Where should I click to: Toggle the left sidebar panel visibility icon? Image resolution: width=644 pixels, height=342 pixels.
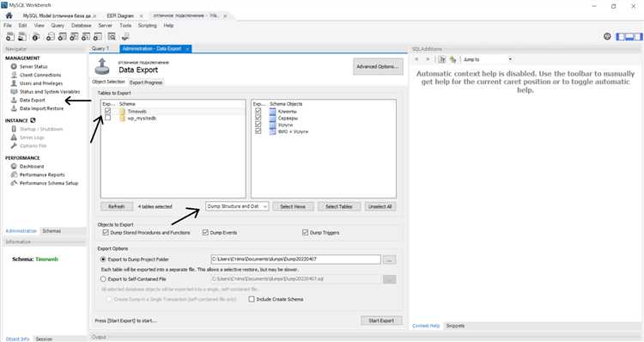(x=620, y=37)
